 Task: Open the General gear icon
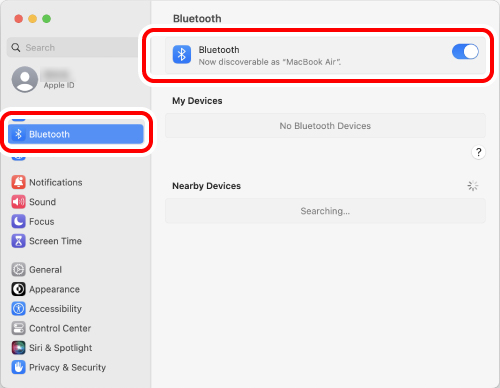(x=18, y=269)
